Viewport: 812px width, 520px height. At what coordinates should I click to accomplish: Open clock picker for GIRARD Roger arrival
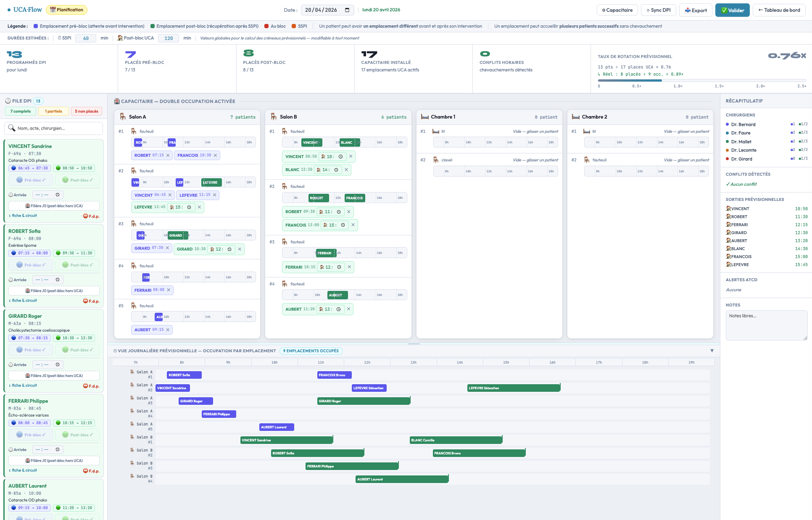58,364
